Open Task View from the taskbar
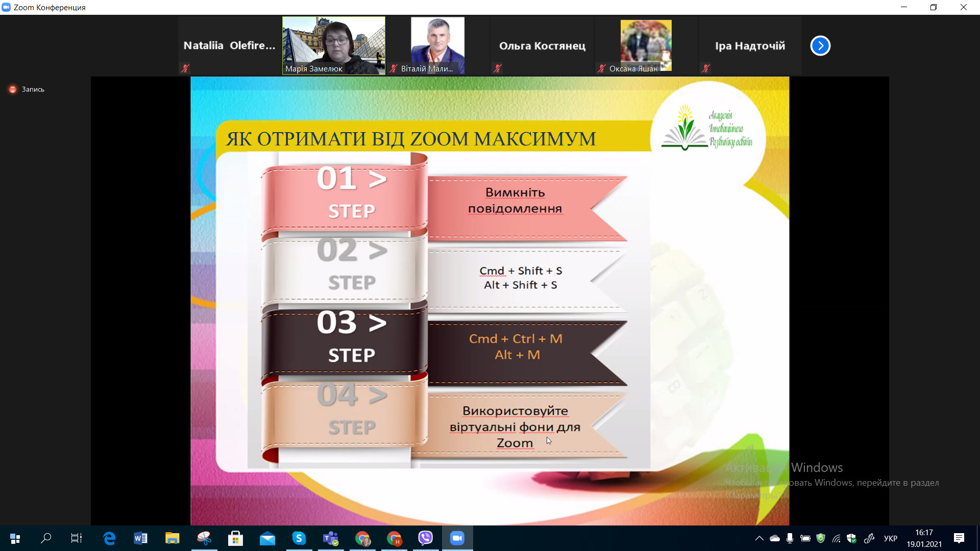 click(77, 538)
